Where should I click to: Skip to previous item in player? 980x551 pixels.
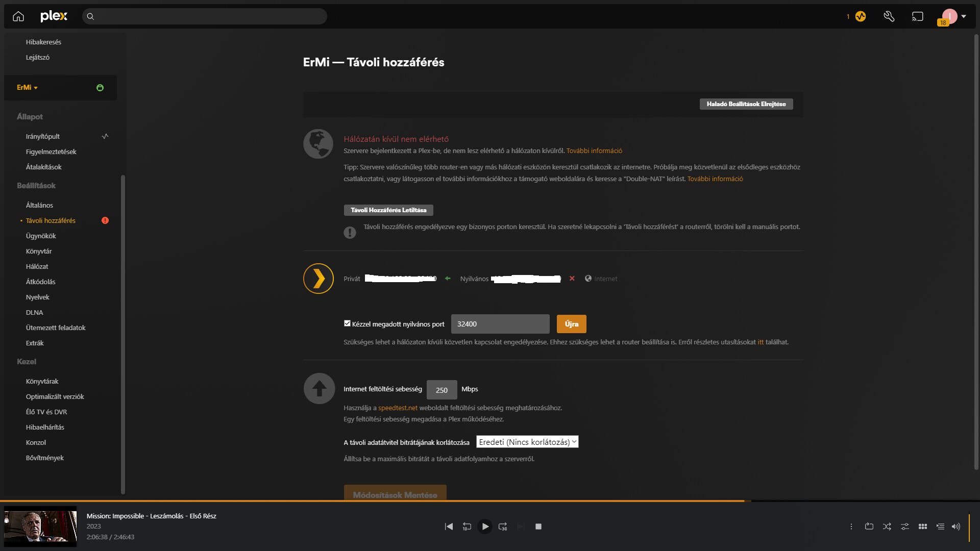[x=449, y=527]
